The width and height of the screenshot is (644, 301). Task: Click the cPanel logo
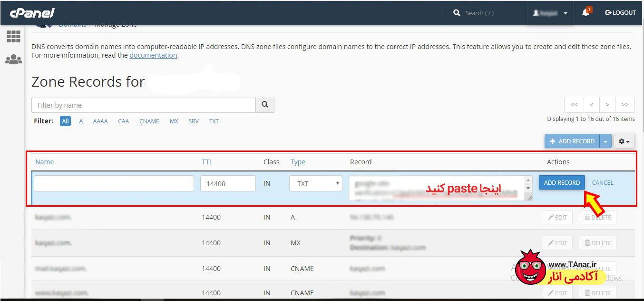[x=32, y=13]
